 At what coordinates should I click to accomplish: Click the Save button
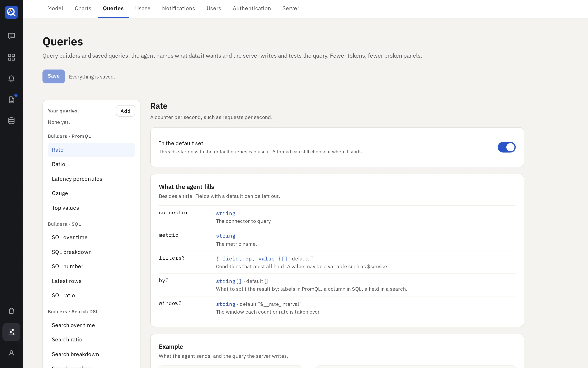click(x=54, y=76)
